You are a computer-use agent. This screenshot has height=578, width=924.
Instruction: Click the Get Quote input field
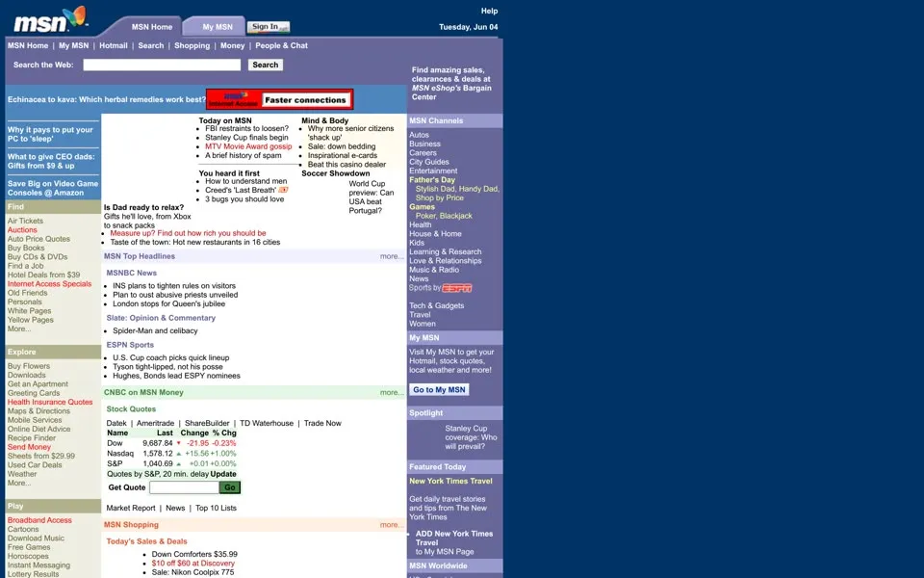tap(184, 487)
